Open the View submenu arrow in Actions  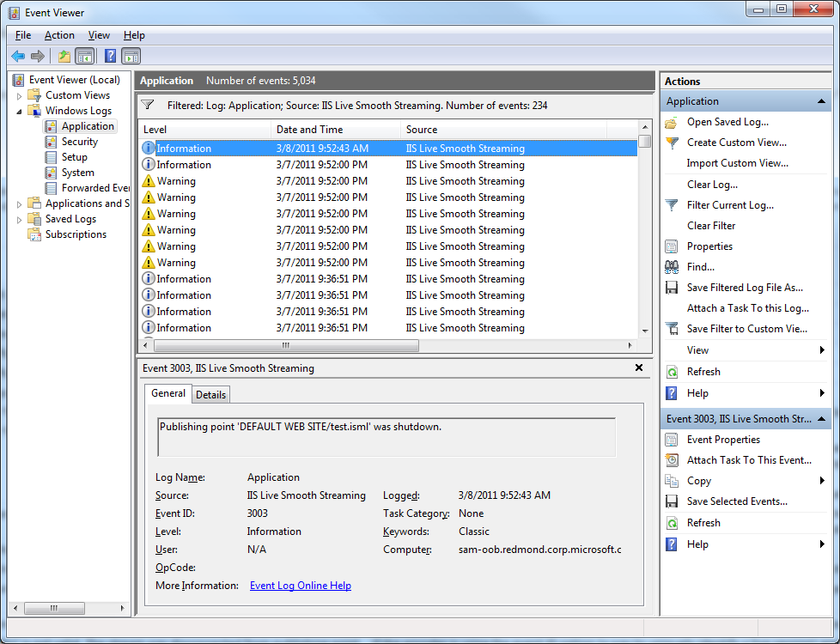coord(822,349)
